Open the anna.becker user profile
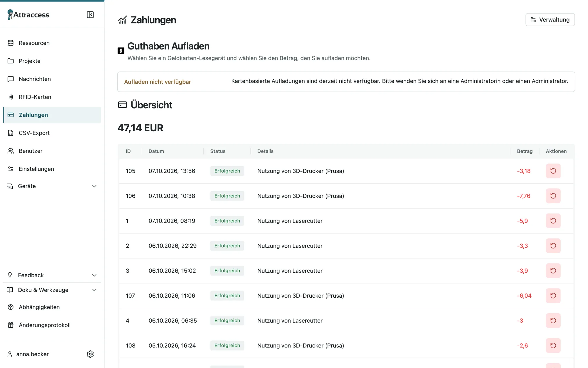Image resolution: width=588 pixels, height=368 pixels. click(x=28, y=354)
